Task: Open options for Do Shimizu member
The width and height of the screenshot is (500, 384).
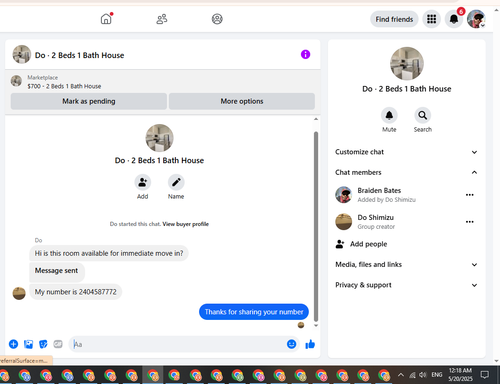Action: (470, 222)
